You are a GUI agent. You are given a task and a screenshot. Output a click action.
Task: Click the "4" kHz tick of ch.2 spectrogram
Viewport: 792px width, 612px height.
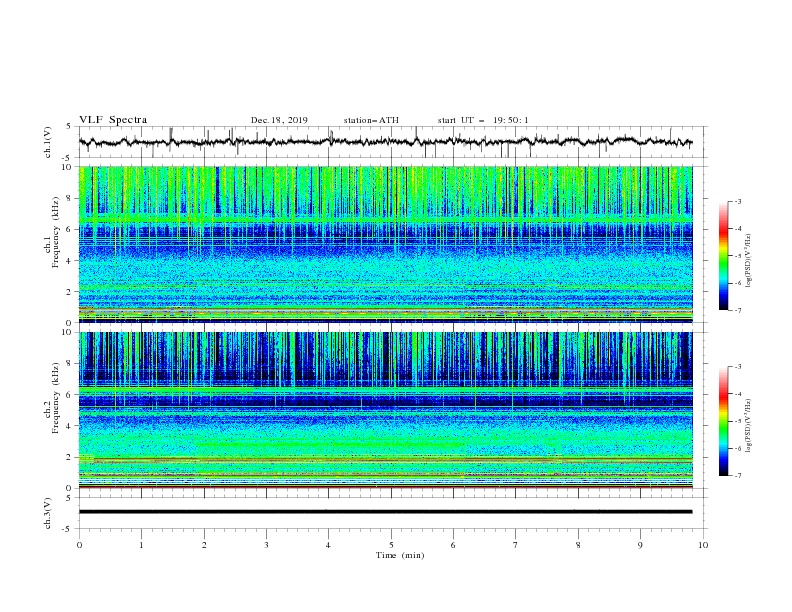pyautogui.click(x=71, y=426)
